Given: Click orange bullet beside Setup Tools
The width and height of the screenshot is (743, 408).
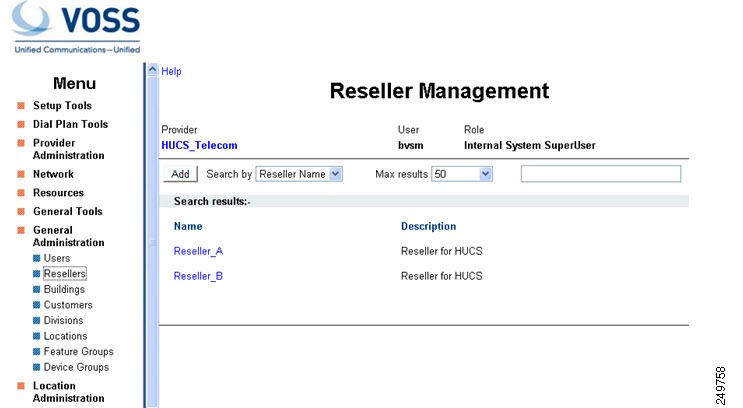Looking at the screenshot, I should [x=21, y=105].
